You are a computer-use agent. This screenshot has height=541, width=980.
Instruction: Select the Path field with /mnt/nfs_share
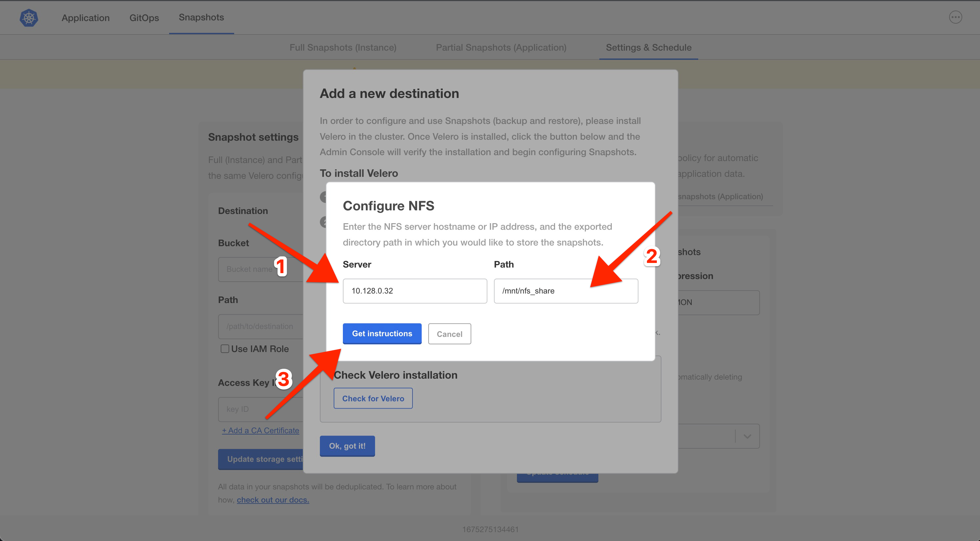tap(566, 291)
